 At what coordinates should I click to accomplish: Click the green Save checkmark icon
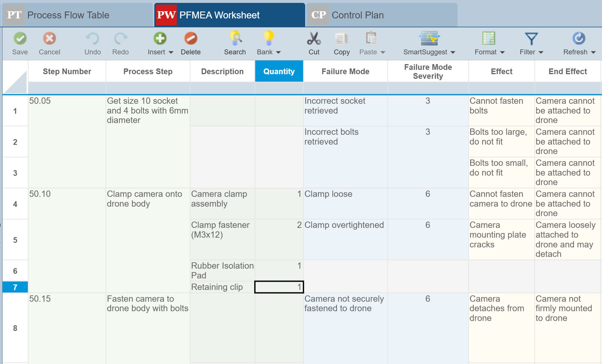pyautogui.click(x=20, y=39)
